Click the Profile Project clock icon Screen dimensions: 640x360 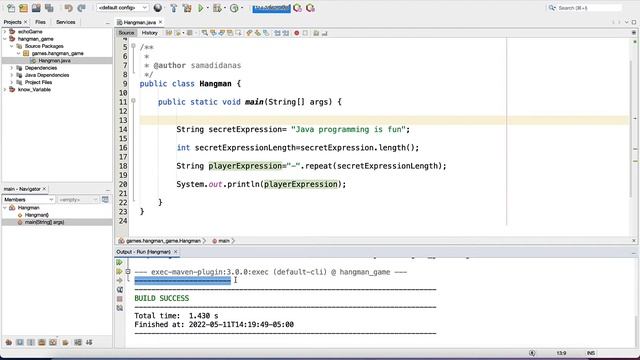(x=234, y=8)
